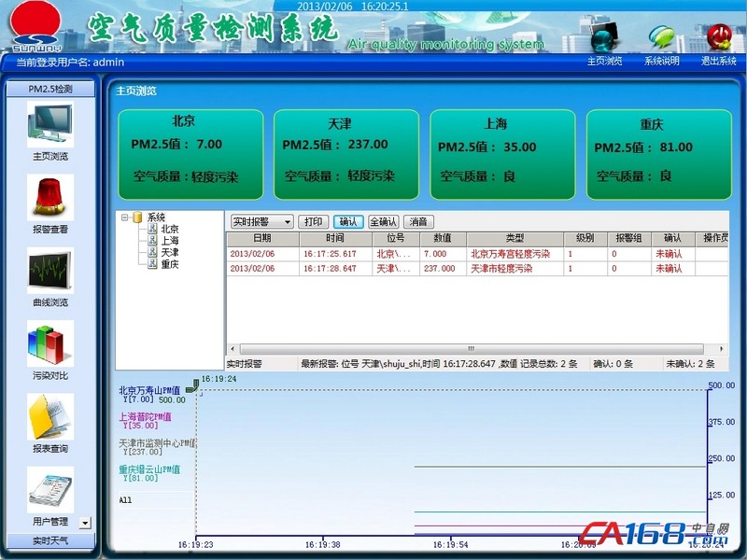The height and width of the screenshot is (560, 747).
Task: Select the 北京 node icon in the tree
Action: click(152, 229)
